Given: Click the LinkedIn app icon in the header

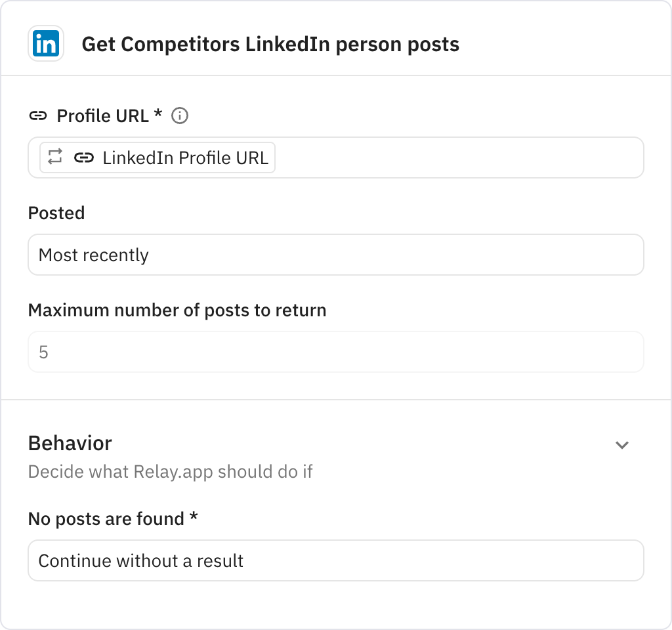Looking at the screenshot, I should [x=44, y=43].
